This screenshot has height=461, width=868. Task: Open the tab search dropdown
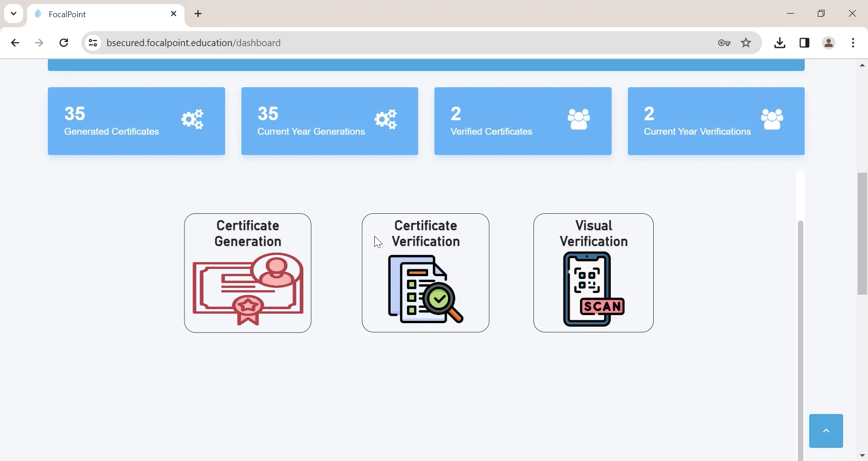[x=13, y=14]
